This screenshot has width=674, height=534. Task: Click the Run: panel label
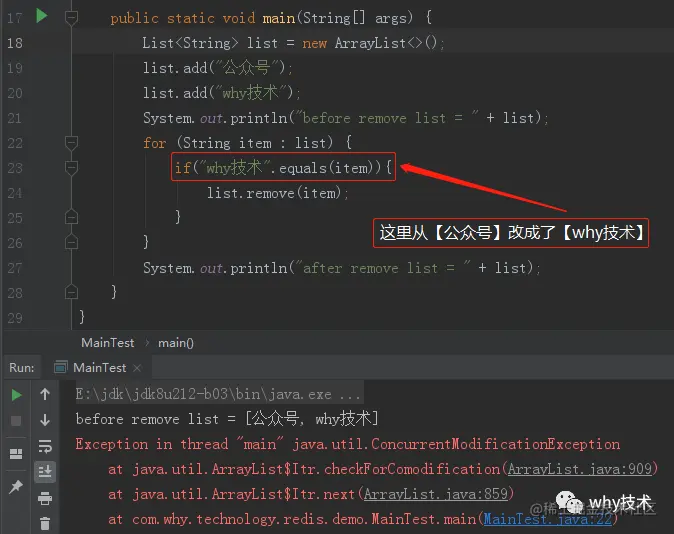tap(21, 368)
